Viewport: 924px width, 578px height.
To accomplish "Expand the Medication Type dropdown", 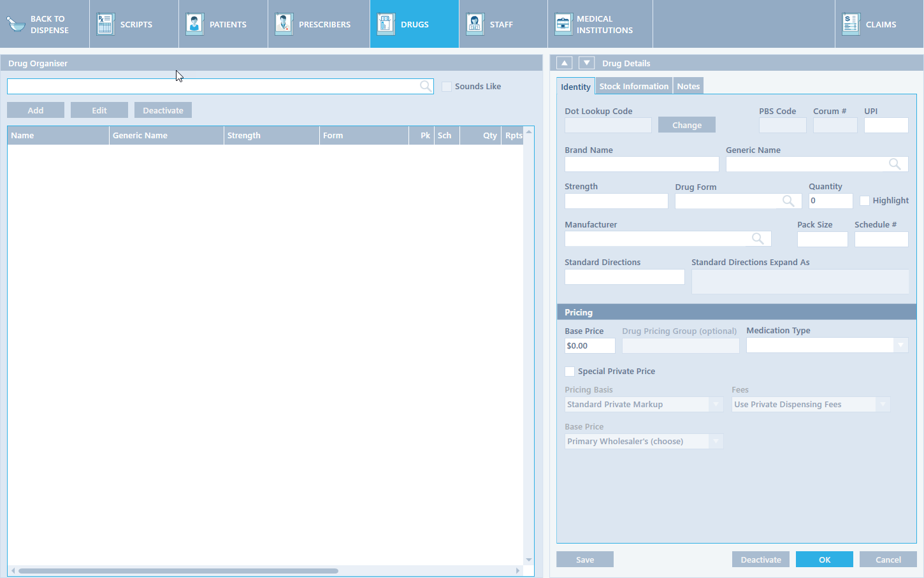I will [x=900, y=345].
